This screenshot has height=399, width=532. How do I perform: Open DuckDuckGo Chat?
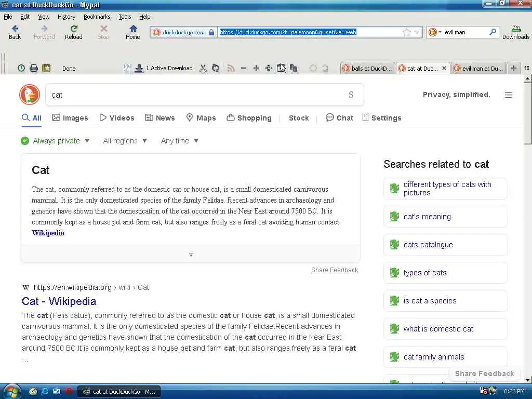click(339, 118)
